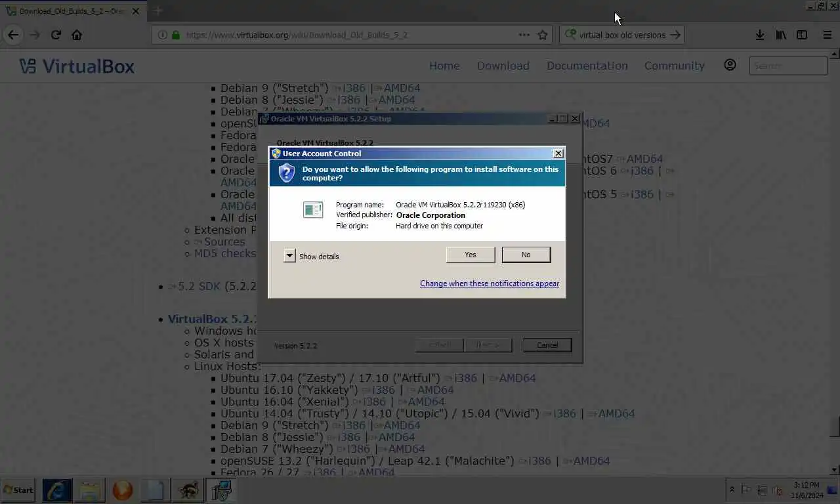Open a new tab with plus button
The height and width of the screenshot is (504, 840).
point(157,10)
